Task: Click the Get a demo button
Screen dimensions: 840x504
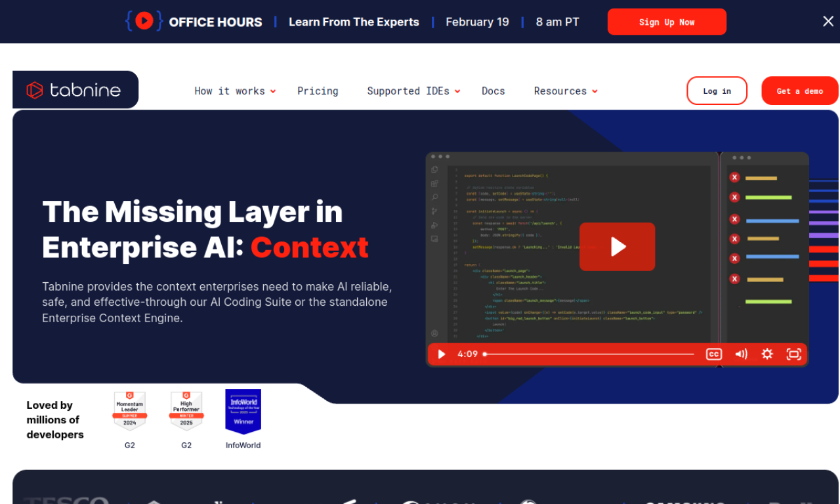Action: 799,91
